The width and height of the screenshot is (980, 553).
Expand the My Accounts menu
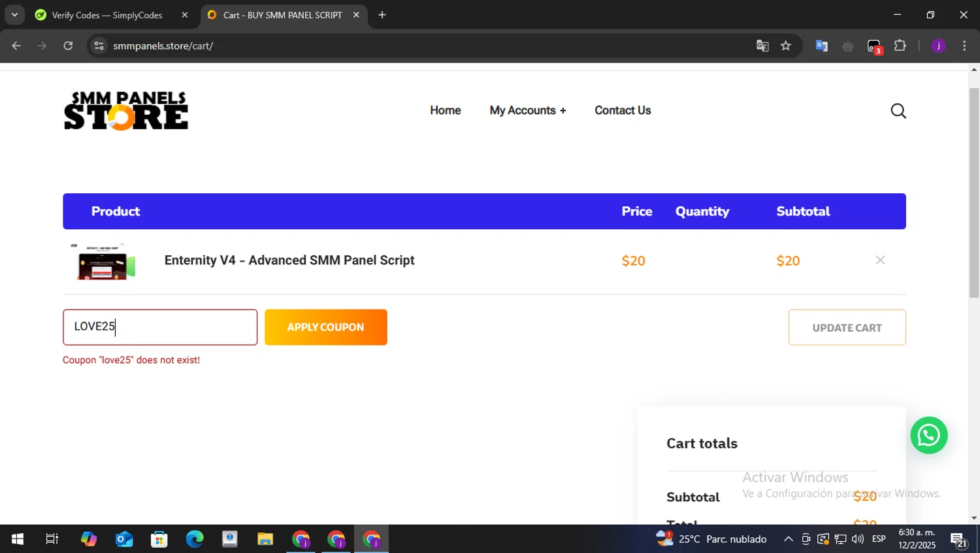pyautogui.click(x=528, y=110)
